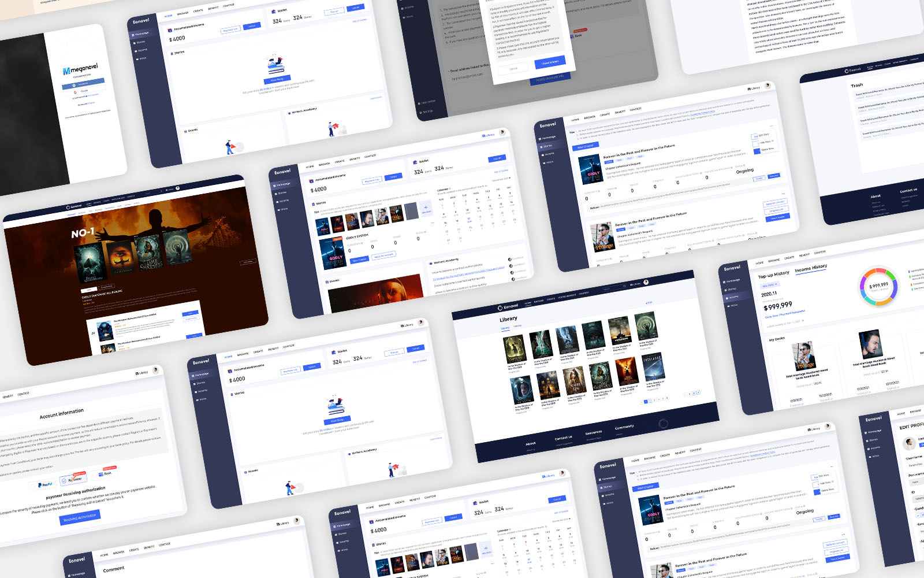Click the plus New story tile in the stories row
Viewport: 924px width, 578px height.
click(426, 209)
